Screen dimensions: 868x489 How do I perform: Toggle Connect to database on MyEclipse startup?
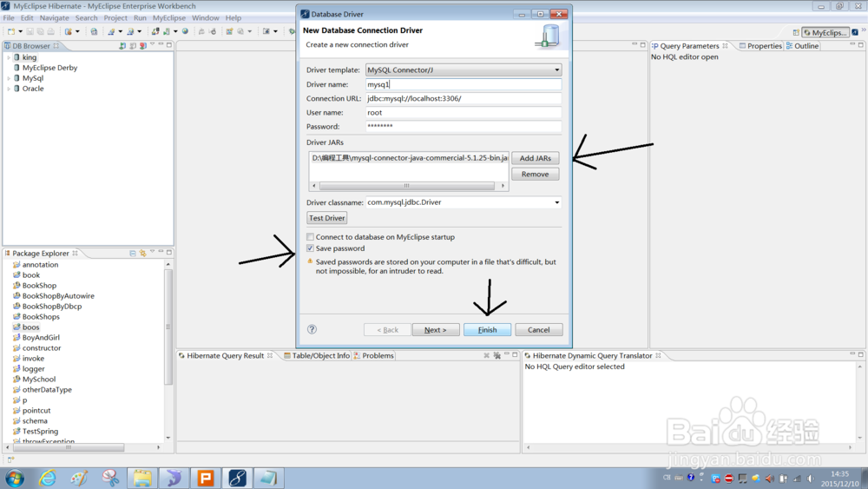[310, 237]
